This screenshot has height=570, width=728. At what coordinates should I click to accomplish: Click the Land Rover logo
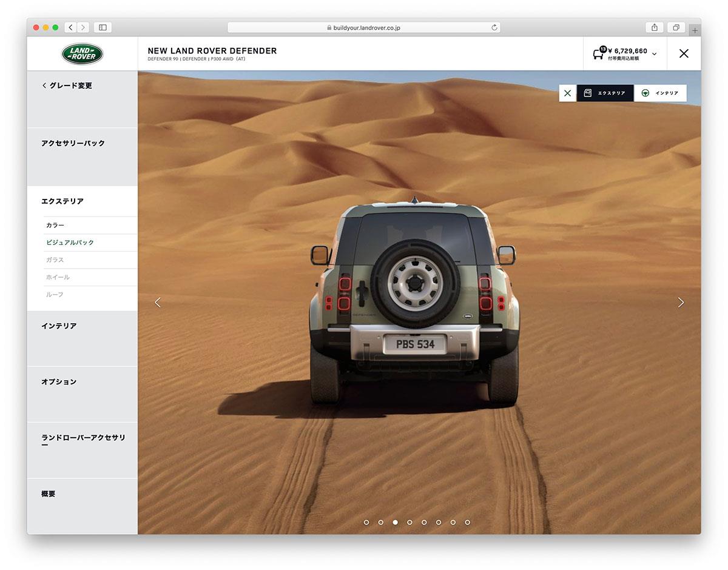click(83, 53)
